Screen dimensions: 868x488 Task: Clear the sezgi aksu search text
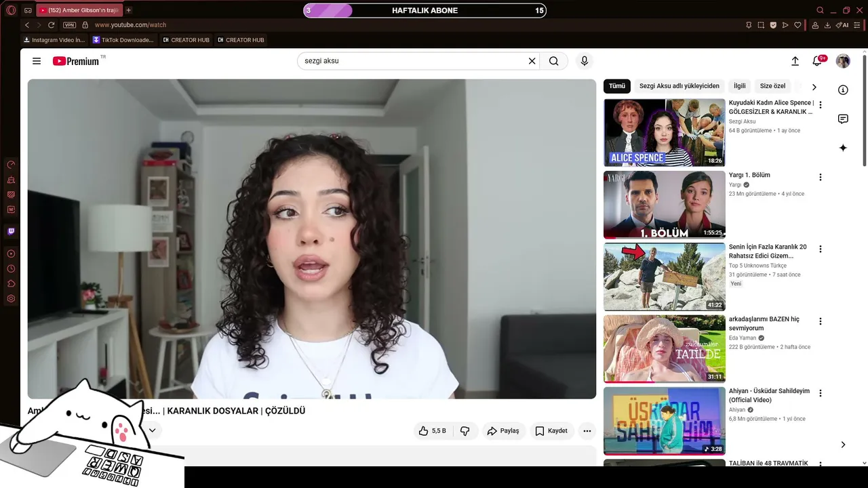pos(532,61)
